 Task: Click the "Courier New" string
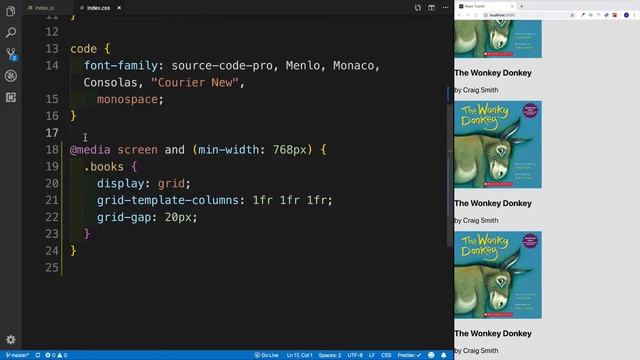tap(195, 82)
